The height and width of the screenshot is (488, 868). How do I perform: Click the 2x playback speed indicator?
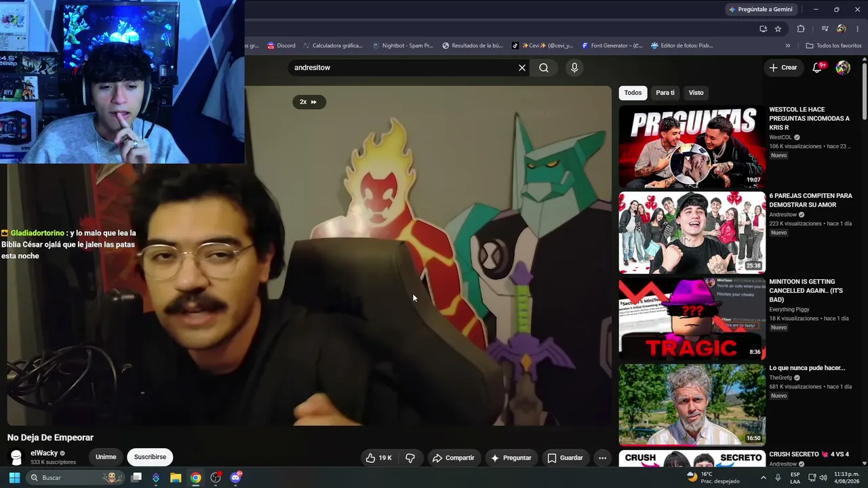click(x=309, y=102)
